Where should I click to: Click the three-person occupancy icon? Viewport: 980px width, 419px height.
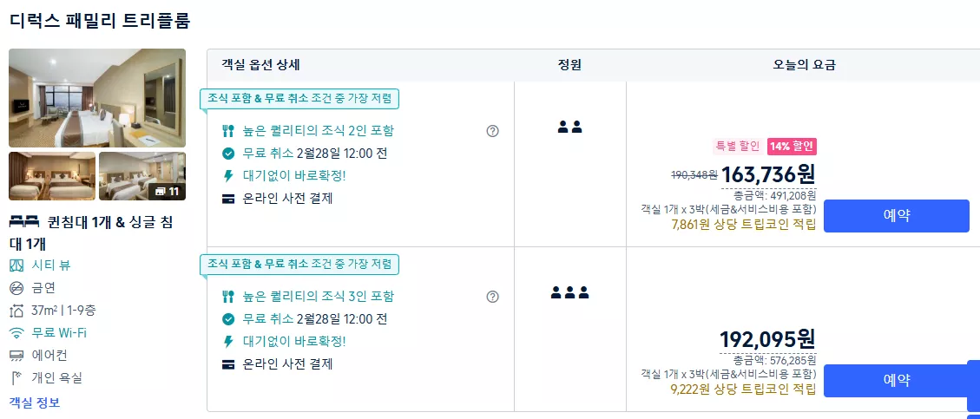(569, 292)
